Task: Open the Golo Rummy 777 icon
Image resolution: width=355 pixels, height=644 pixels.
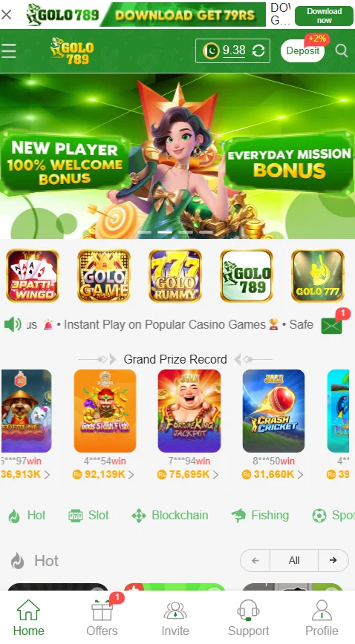Action: pos(175,275)
